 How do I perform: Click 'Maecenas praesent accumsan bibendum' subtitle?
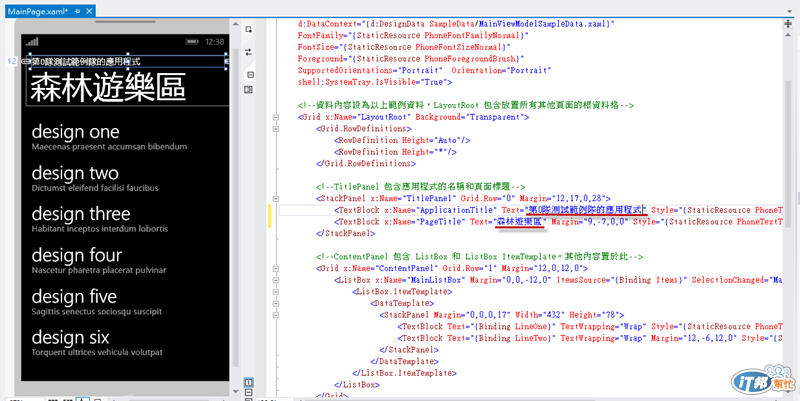point(109,147)
